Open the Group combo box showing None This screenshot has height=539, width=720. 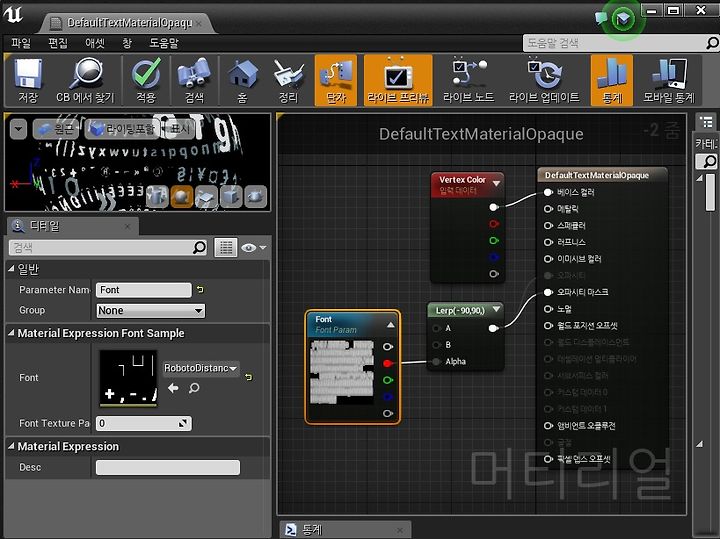(x=151, y=311)
